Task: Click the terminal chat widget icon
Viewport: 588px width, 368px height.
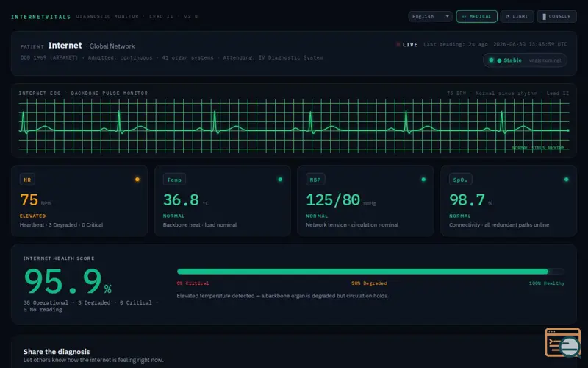Action: (563, 342)
